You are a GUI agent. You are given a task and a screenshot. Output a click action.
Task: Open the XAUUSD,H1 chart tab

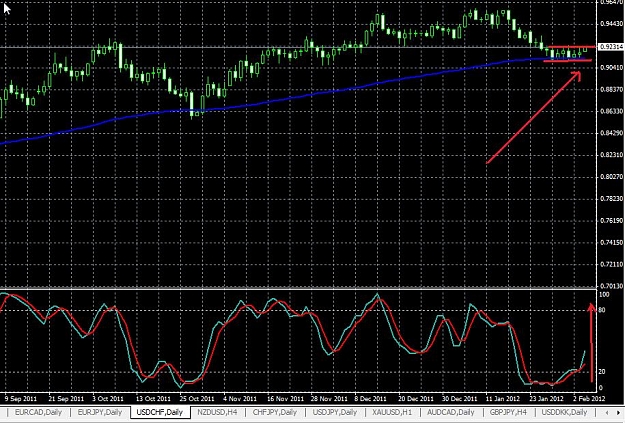(392, 412)
